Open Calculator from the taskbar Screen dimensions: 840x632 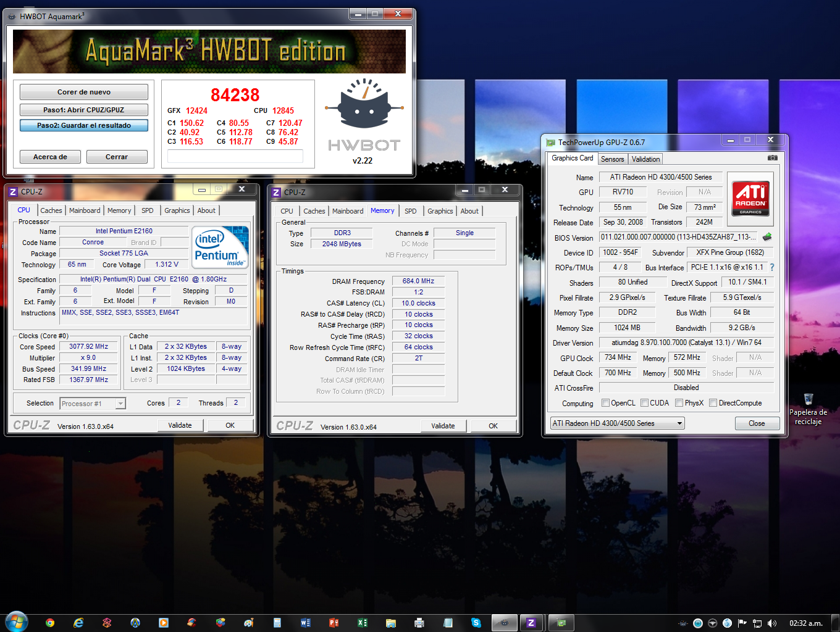click(277, 623)
